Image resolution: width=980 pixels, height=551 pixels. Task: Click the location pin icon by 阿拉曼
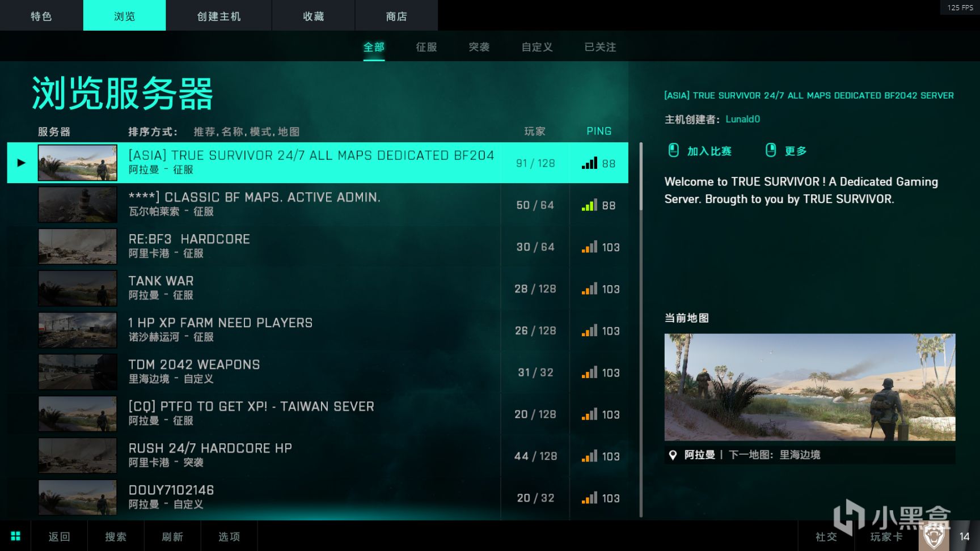point(673,455)
